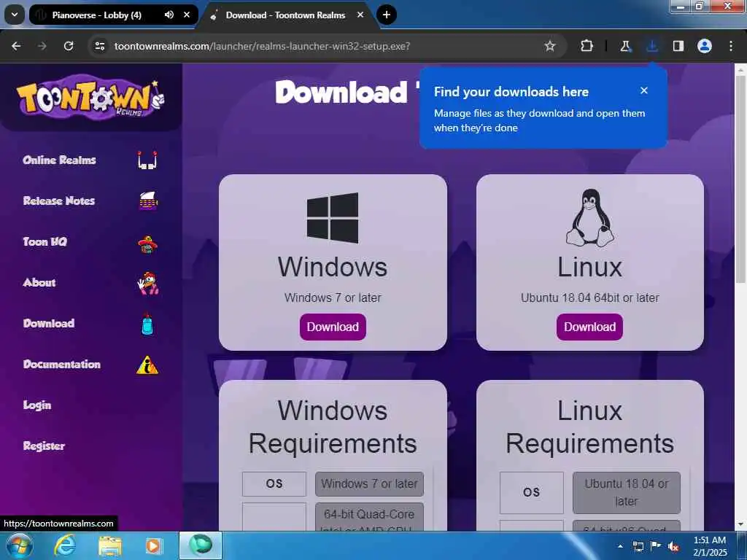The height and width of the screenshot is (560, 747).
Task: Download the Linux launcher
Action: coord(589,327)
